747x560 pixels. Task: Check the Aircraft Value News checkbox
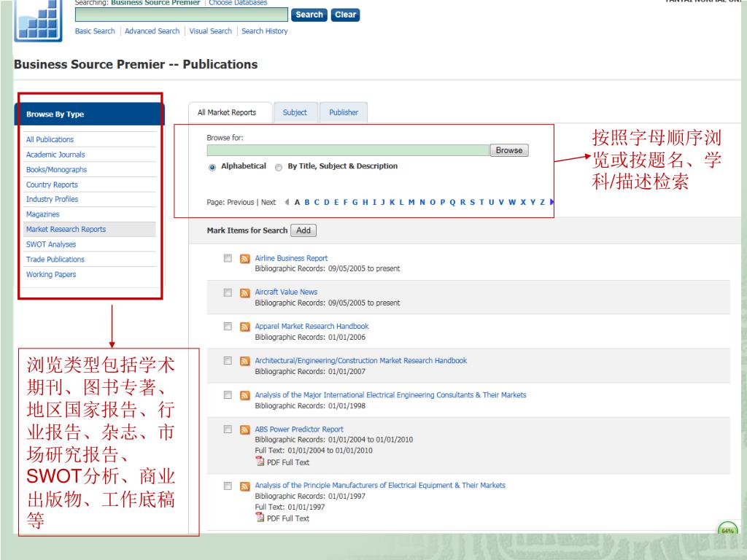(228, 292)
